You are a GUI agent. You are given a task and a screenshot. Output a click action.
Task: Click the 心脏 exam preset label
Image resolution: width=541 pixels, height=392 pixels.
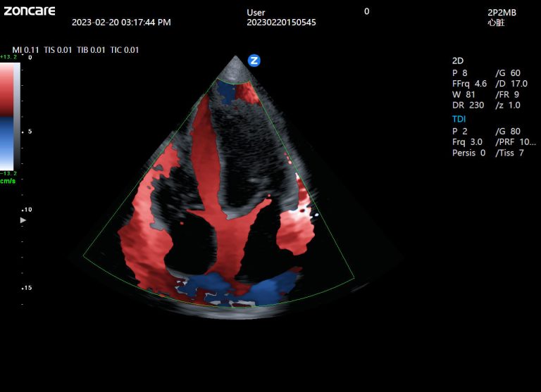coord(496,23)
